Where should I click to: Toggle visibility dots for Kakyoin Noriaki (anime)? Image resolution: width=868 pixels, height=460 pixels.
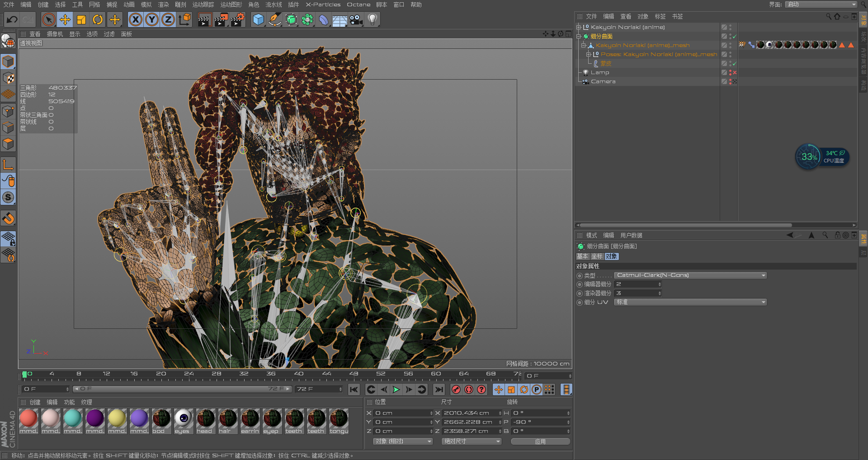[x=730, y=27]
